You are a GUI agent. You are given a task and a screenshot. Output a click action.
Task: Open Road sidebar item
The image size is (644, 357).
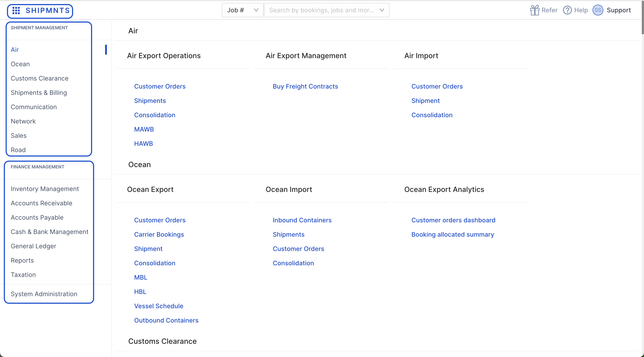(x=18, y=150)
